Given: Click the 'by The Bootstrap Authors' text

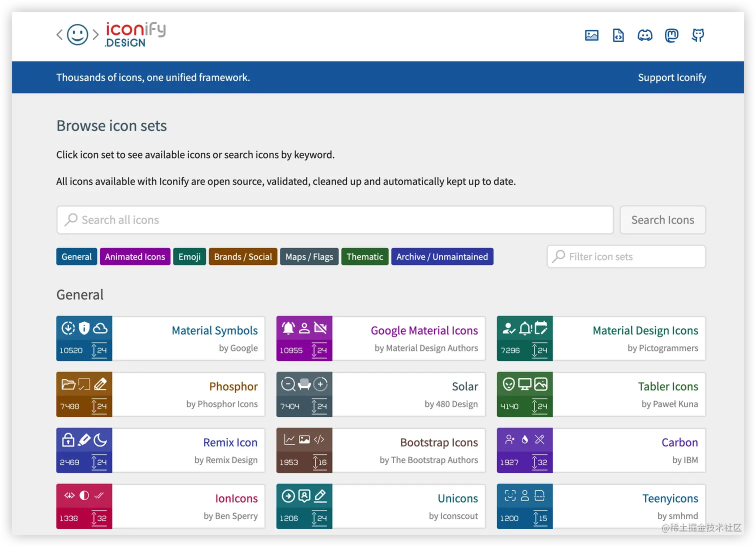Looking at the screenshot, I should (x=428, y=460).
